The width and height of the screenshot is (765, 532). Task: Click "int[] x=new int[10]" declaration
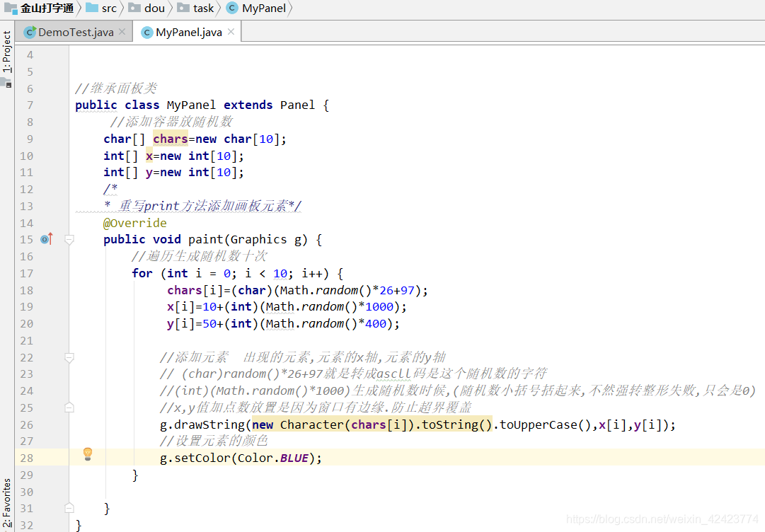click(x=173, y=156)
